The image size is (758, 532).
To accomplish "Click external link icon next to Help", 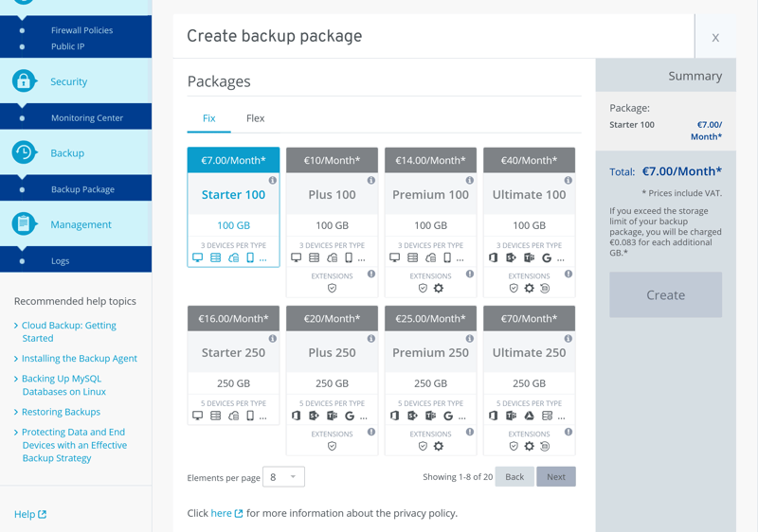I will point(42,515).
